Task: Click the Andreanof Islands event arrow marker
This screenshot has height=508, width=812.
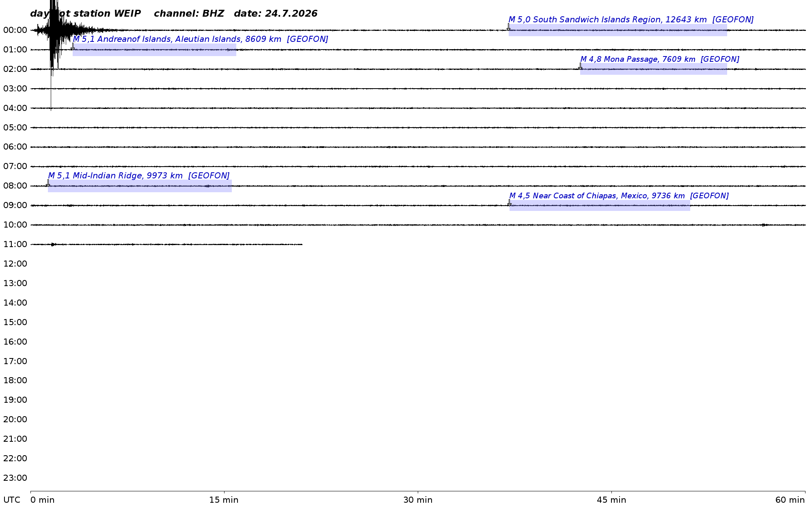Action: point(73,46)
